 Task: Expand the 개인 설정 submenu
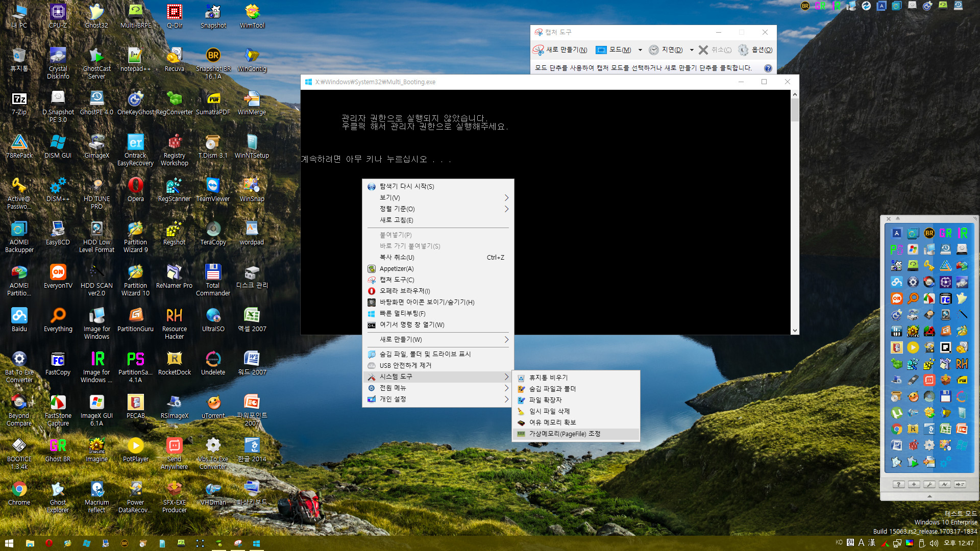pos(438,399)
